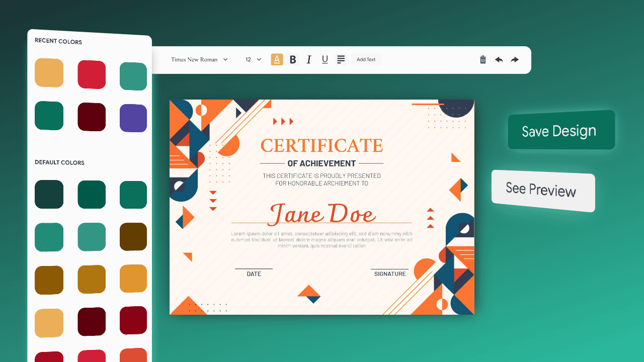Choose the dark brown default color swatch
The width and height of the screenshot is (644, 362).
coord(133,237)
